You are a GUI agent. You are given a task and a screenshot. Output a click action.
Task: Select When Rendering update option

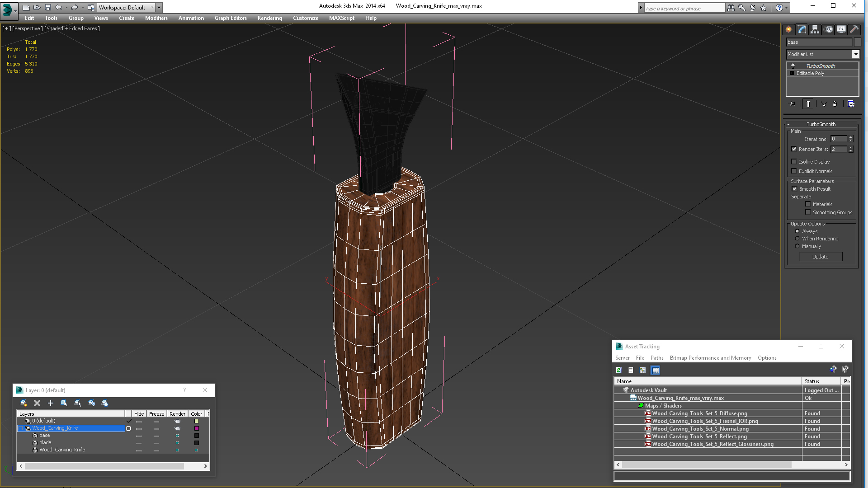(x=797, y=239)
